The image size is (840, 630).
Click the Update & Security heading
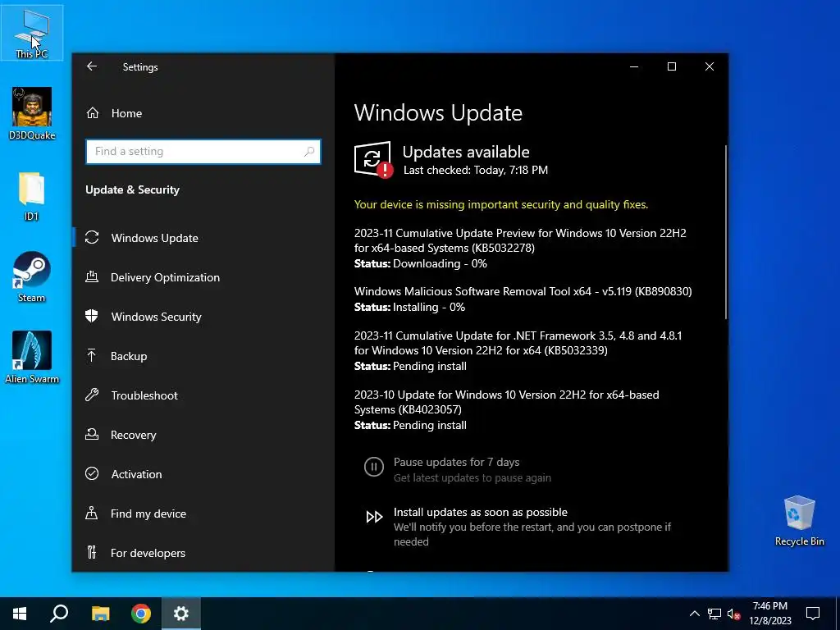click(x=132, y=189)
